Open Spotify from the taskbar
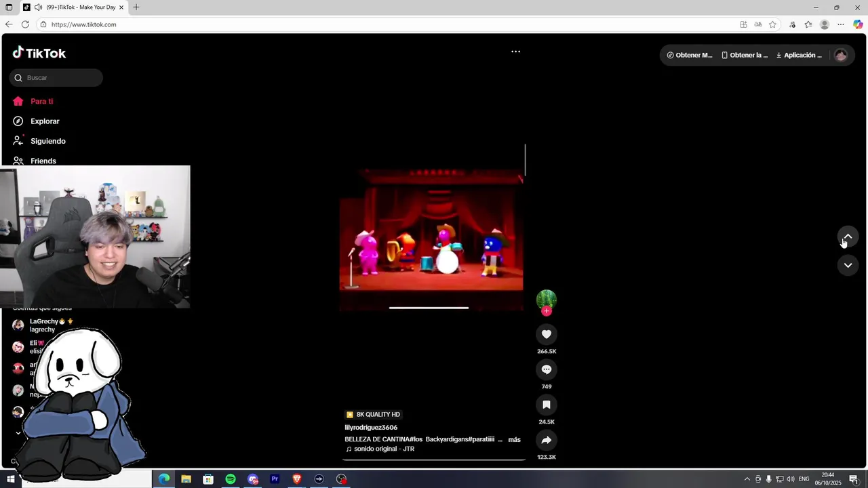The width and height of the screenshot is (868, 488). click(231, 479)
